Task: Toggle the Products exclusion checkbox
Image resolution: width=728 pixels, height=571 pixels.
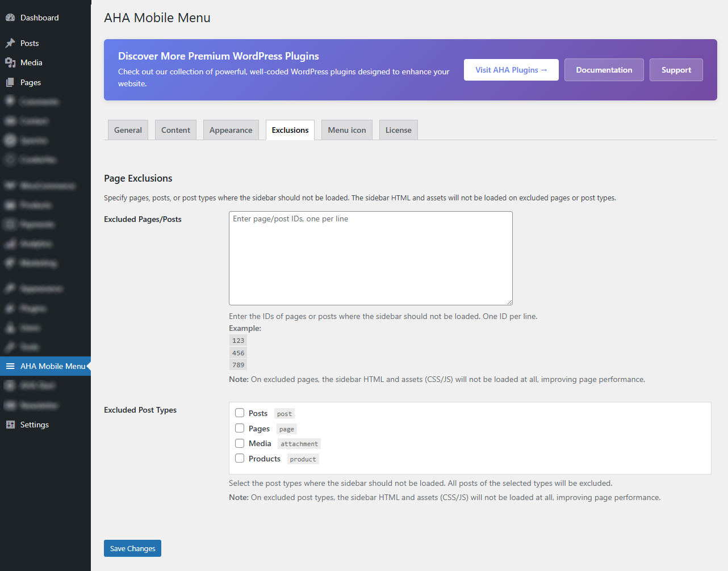Action: point(240,459)
